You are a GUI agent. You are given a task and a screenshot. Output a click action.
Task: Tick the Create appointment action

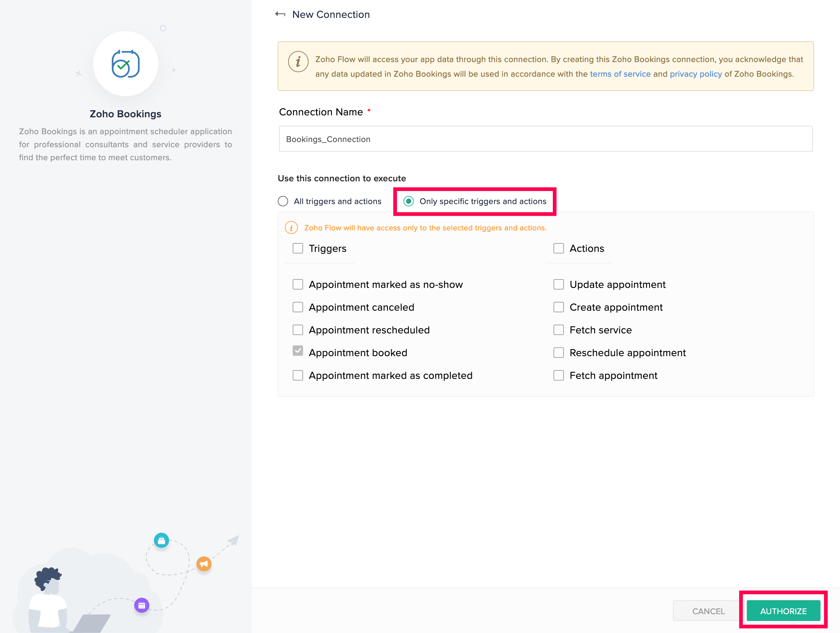pos(558,307)
